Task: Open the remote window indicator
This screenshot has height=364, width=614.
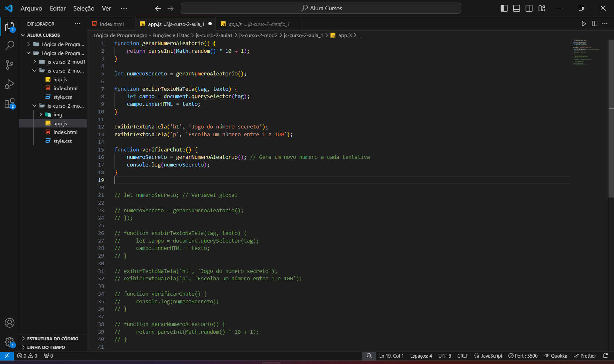Action: 7,356
